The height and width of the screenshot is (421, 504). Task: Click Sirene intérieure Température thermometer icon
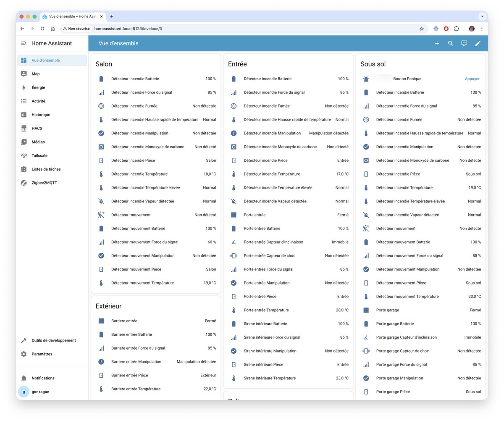pyautogui.click(x=234, y=378)
